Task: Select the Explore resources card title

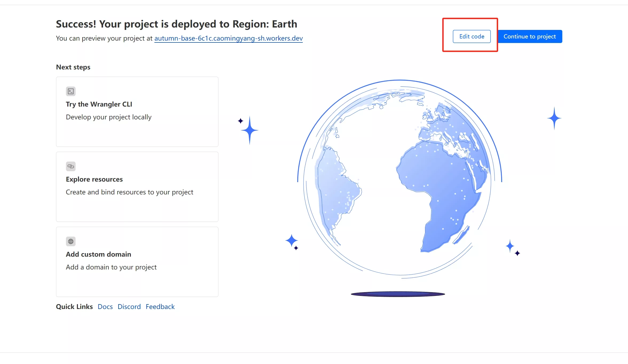Action: click(x=94, y=179)
